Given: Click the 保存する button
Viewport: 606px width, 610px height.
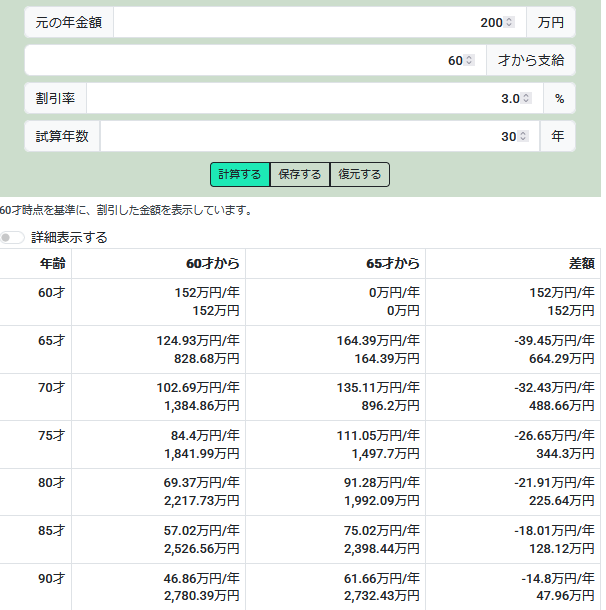Looking at the screenshot, I should (300, 174).
